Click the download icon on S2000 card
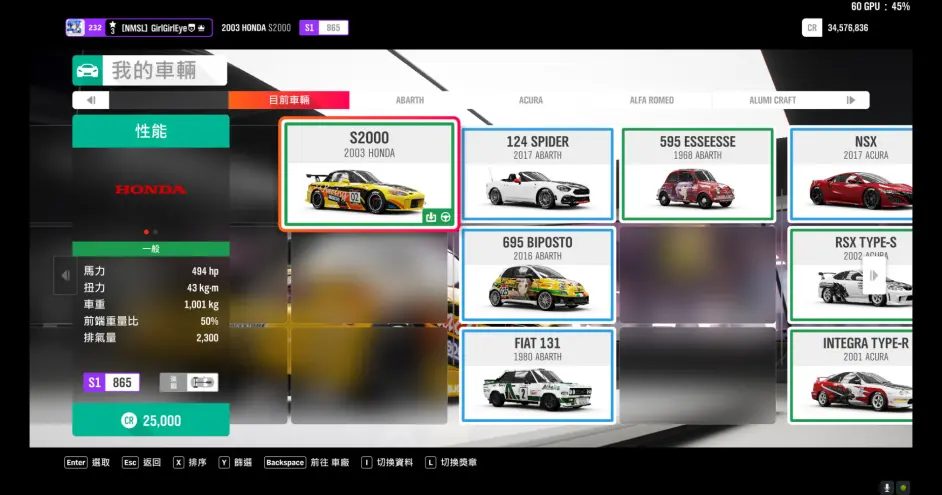The height and width of the screenshot is (495, 942). pos(431,217)
